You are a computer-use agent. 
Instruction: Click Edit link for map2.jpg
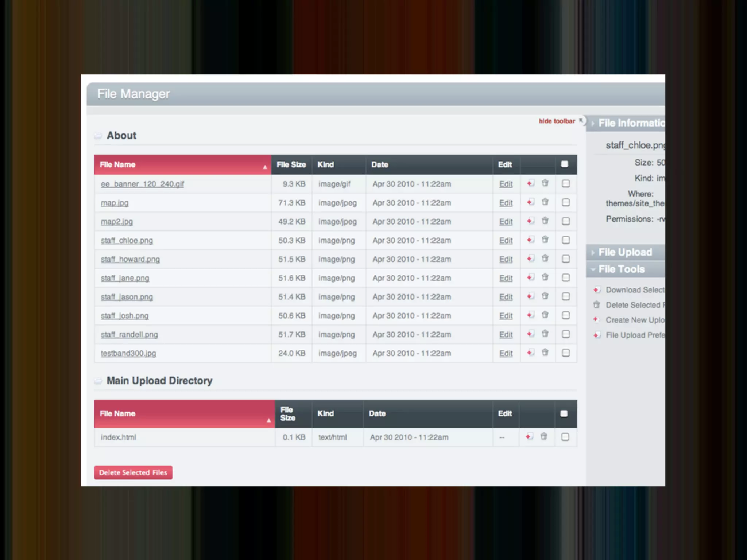point(506,222)
